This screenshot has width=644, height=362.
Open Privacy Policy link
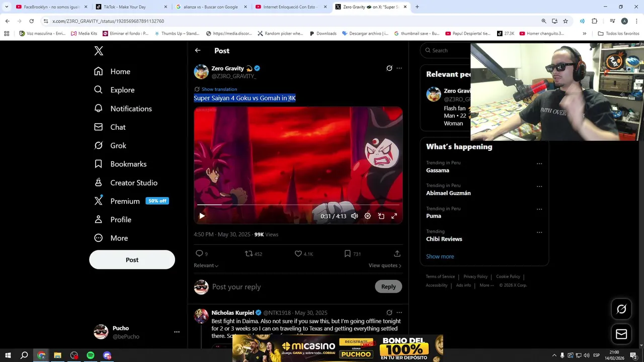pos(475,277)
